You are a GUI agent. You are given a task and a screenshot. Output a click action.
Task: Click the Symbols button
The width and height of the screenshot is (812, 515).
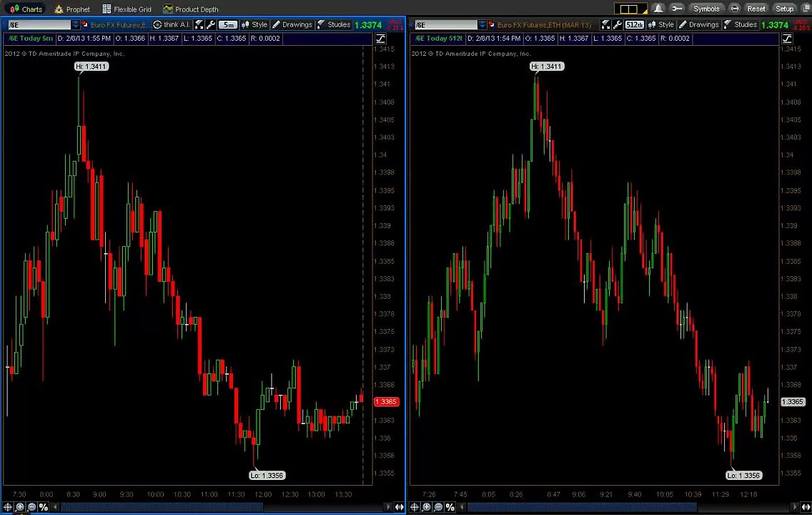point(706,9)
